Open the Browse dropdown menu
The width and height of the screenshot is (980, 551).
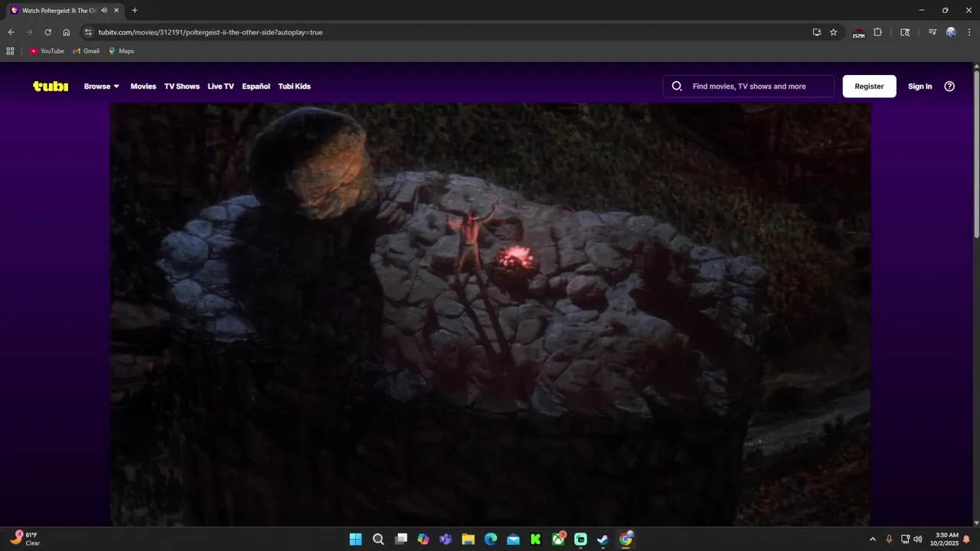(102, 86)
